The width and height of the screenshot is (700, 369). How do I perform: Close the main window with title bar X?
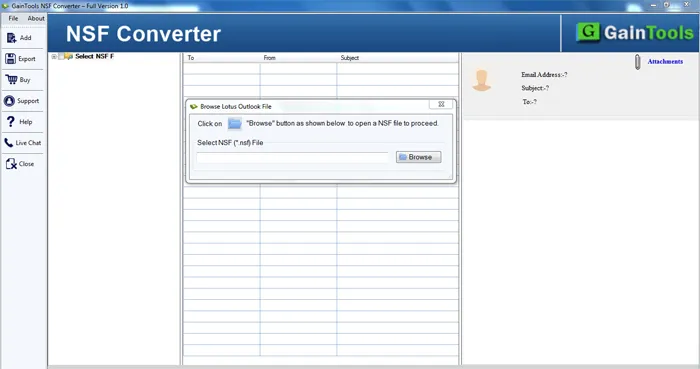coord(687,4)
